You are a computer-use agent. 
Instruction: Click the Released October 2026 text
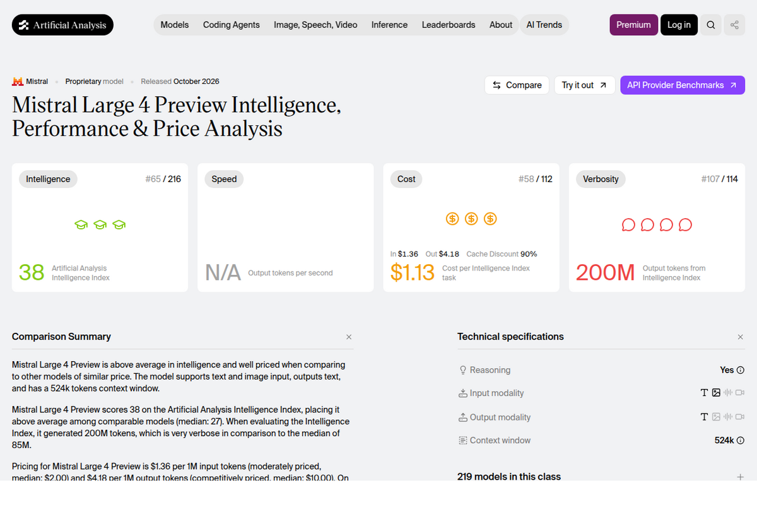tap(180, 81)
